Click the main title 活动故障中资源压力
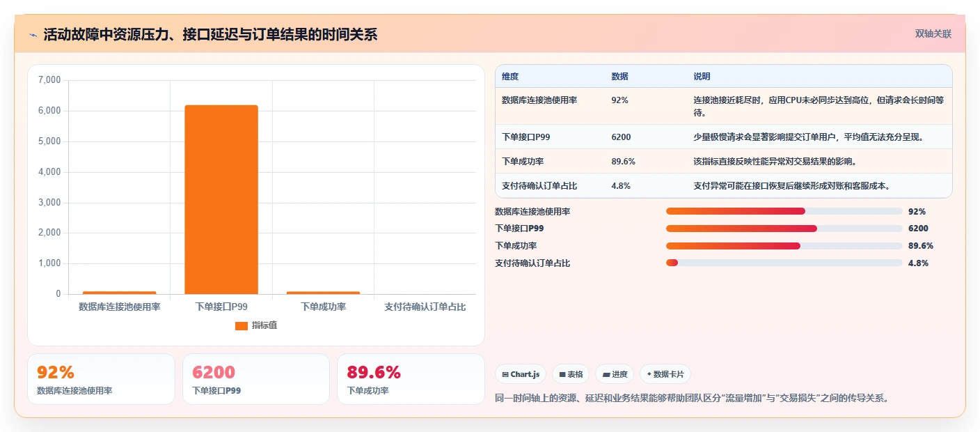Viewport: 980px width, 432px height. [210, 35]
